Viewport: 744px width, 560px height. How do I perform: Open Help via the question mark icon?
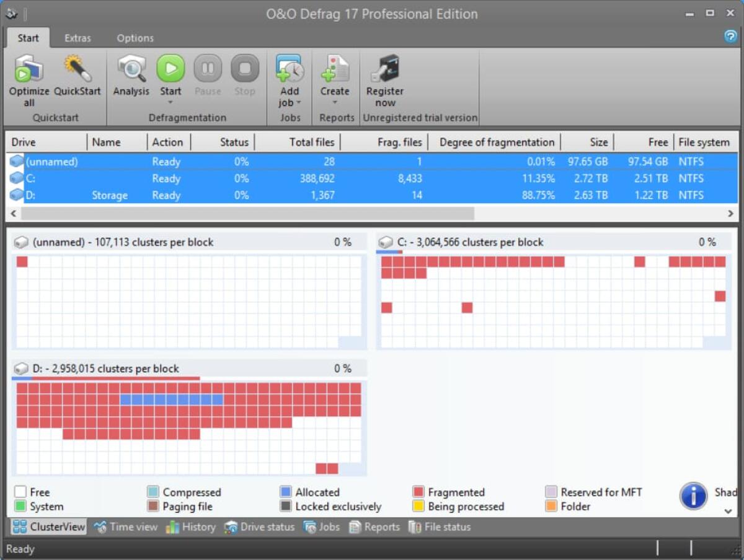[x=730, y=37]
